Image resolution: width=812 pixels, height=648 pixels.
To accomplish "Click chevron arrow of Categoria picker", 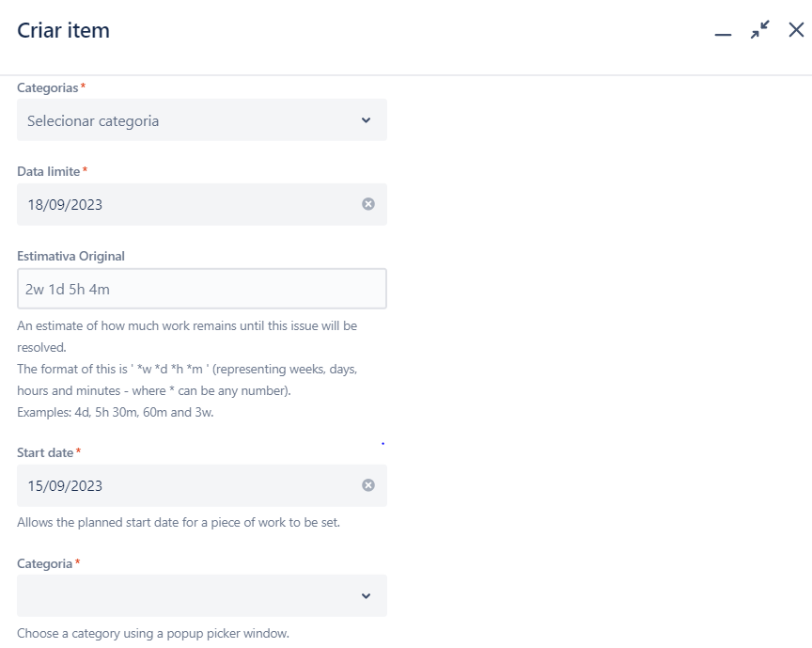I will [366, 596].
